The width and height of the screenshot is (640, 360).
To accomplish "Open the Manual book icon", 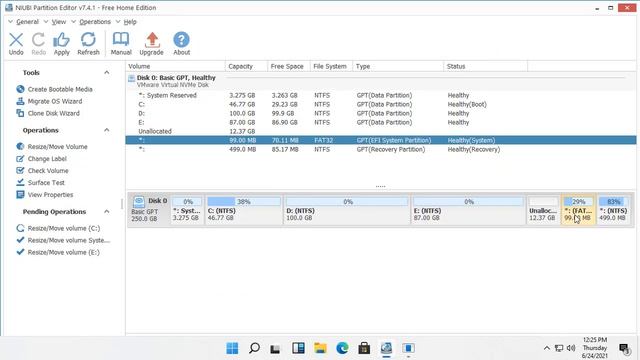I will [121, 44].
